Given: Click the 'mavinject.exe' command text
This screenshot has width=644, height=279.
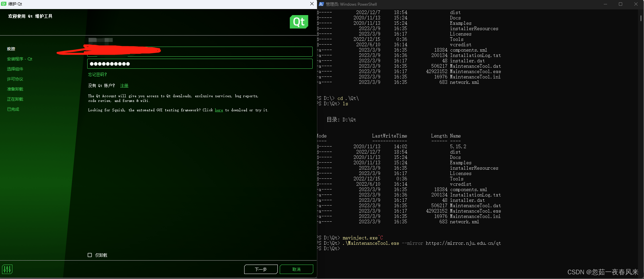Looking at the screenshot, I should coord(360,238).
